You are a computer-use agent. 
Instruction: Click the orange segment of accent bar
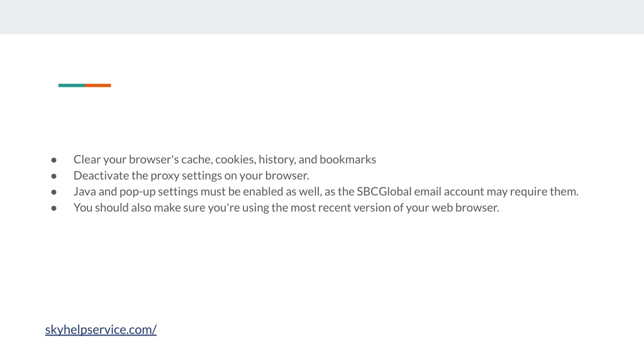(x=98, y=85)
